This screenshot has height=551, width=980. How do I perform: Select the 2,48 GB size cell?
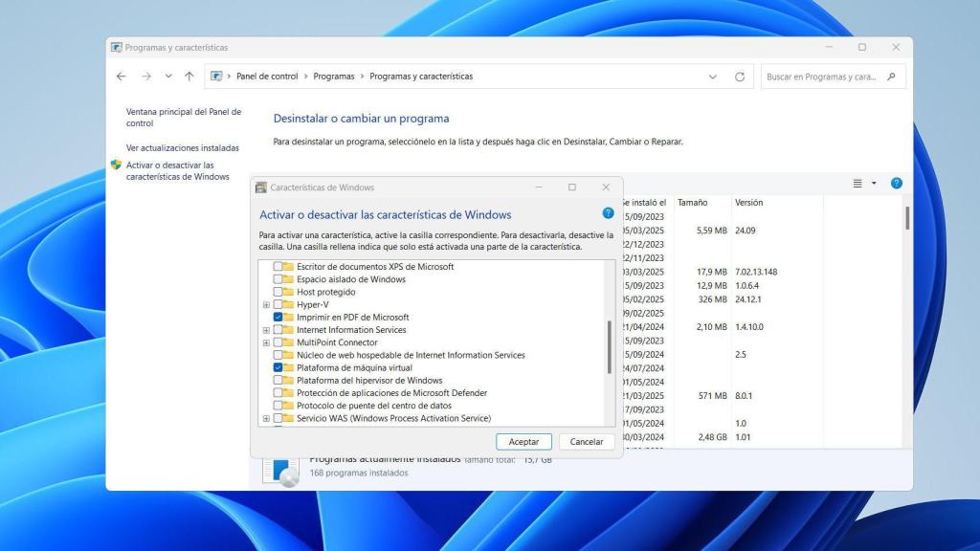click(x=712, y=436)
